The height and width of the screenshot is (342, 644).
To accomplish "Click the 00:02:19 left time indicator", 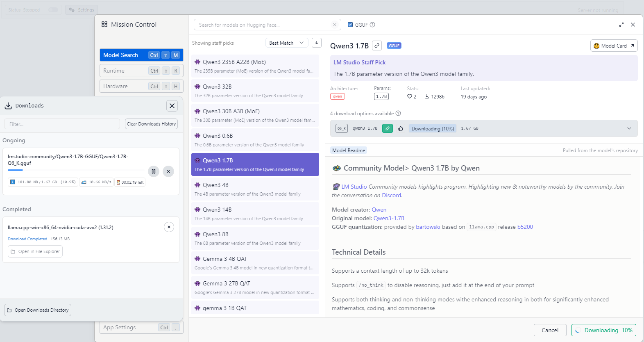I will 130,182.
